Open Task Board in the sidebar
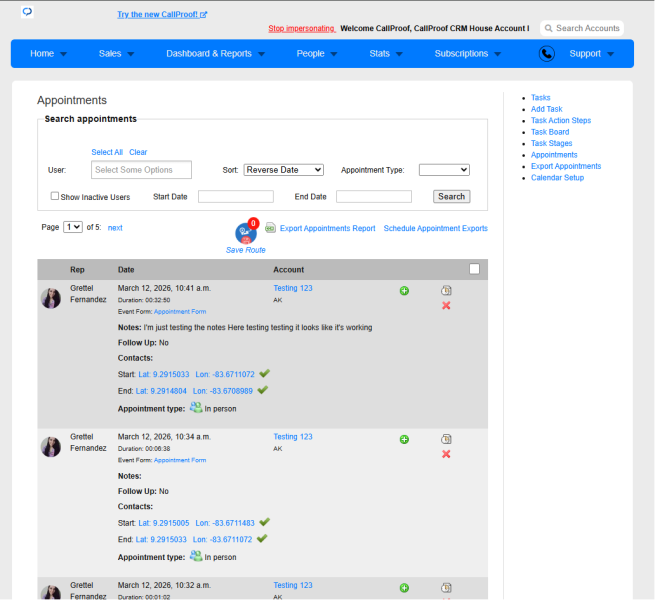Viewport: 655px width, 600px height. point(550,132)
